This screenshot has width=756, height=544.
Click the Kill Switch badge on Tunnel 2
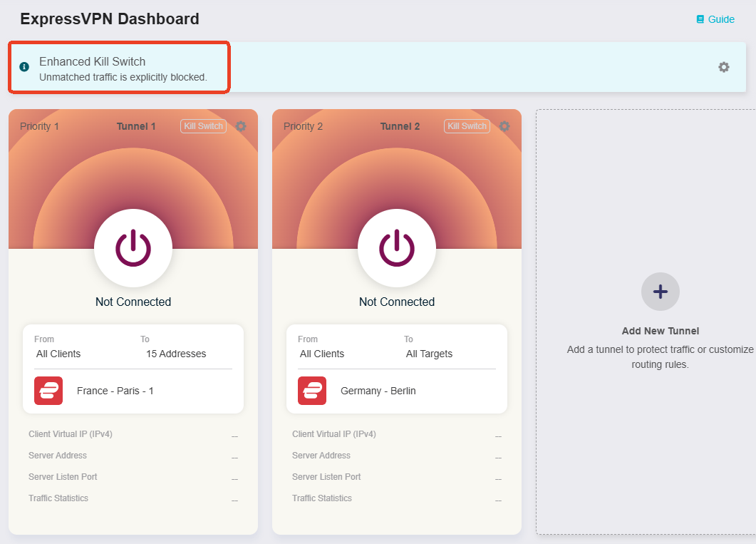[467, 126]
